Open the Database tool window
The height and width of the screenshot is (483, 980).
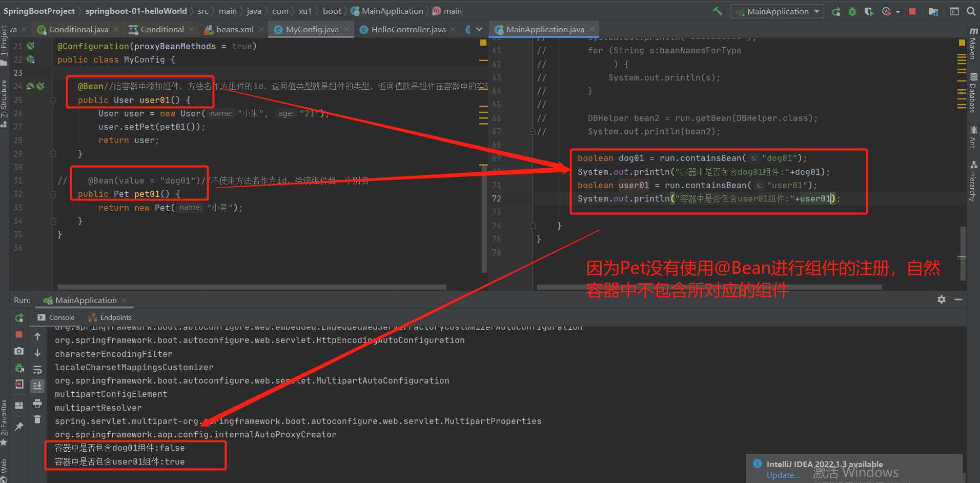[x=973, y=93]
